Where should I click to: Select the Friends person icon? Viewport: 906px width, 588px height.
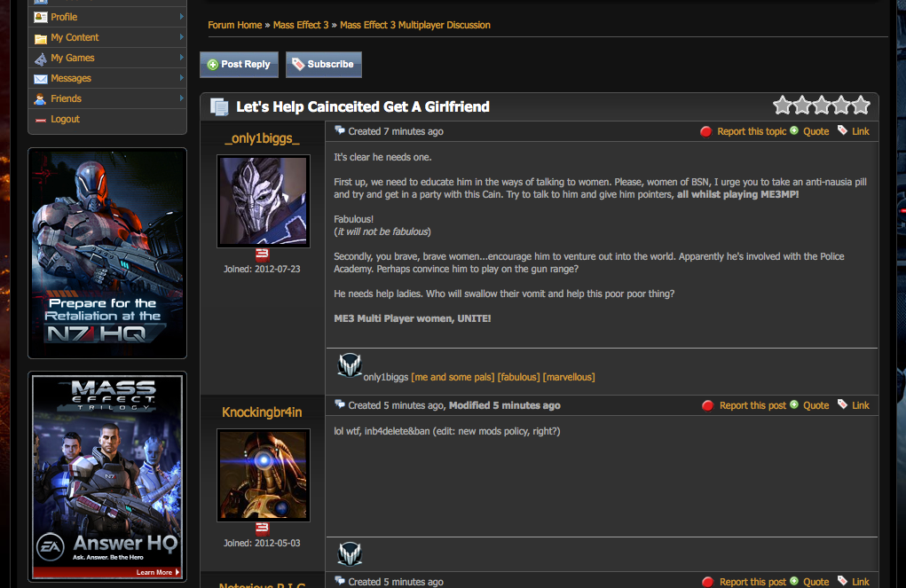pyautogui.click(x=41, y=98)
